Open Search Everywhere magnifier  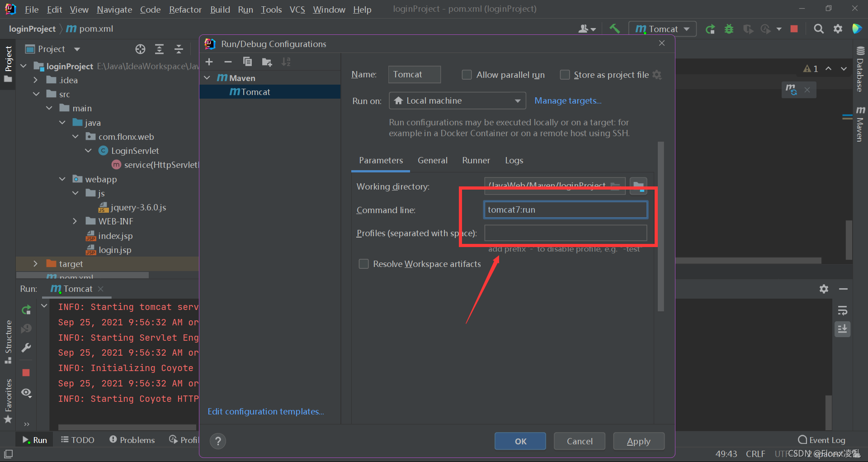pyautogui.click(x=818, y=29)
